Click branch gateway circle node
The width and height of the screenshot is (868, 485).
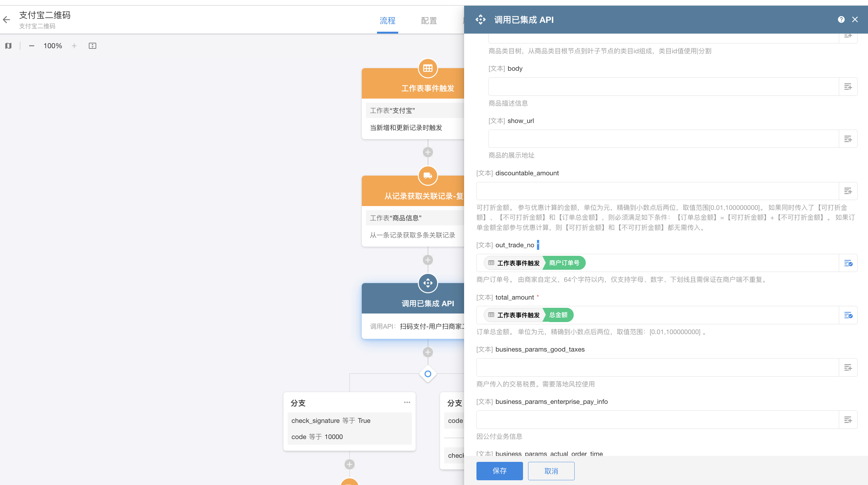(x=428, y=374)
